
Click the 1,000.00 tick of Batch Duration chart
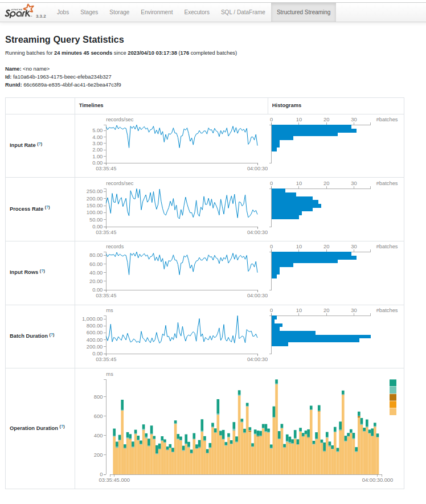(x=92, y=319)
